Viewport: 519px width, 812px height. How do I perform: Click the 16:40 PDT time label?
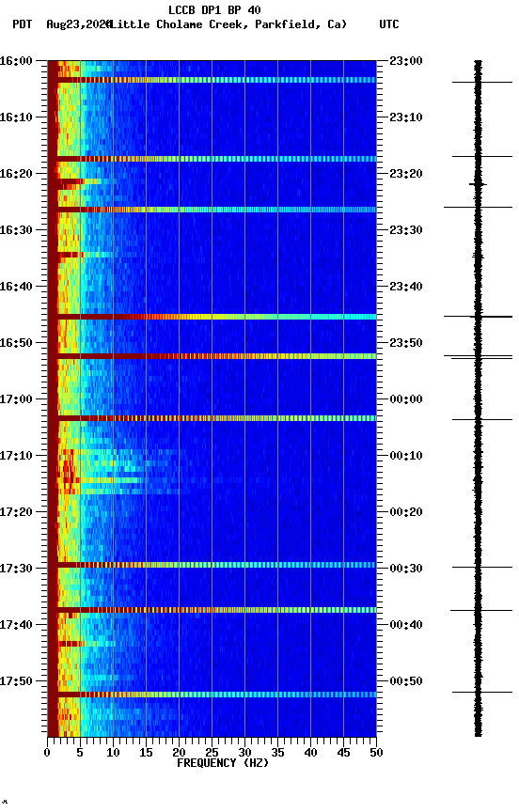click(16, 287)
